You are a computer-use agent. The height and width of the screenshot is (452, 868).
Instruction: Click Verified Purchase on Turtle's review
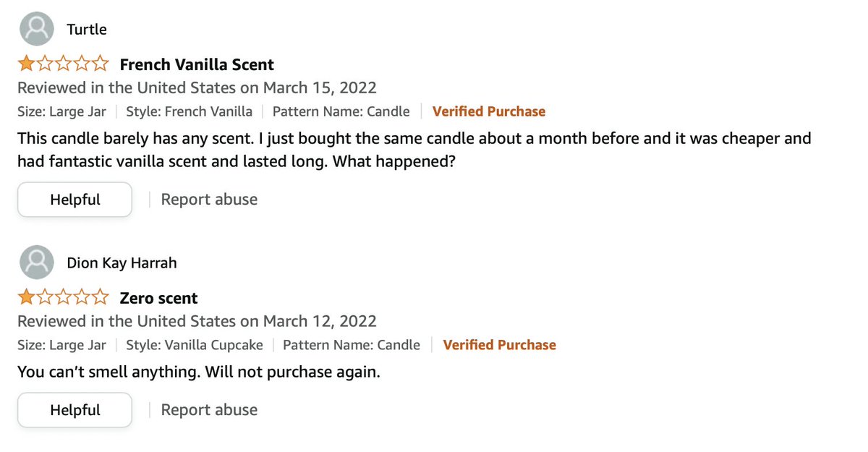coord(489,111)
